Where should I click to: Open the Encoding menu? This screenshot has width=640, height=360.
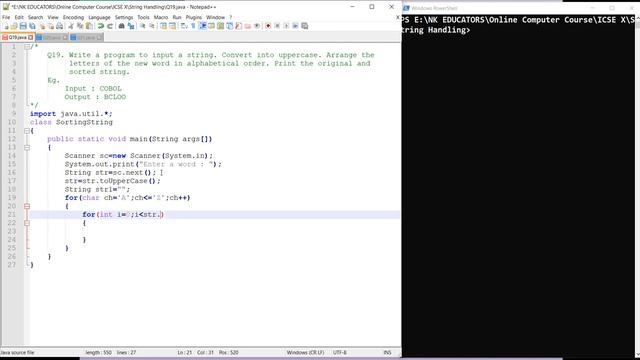click(x=73, y=17)
